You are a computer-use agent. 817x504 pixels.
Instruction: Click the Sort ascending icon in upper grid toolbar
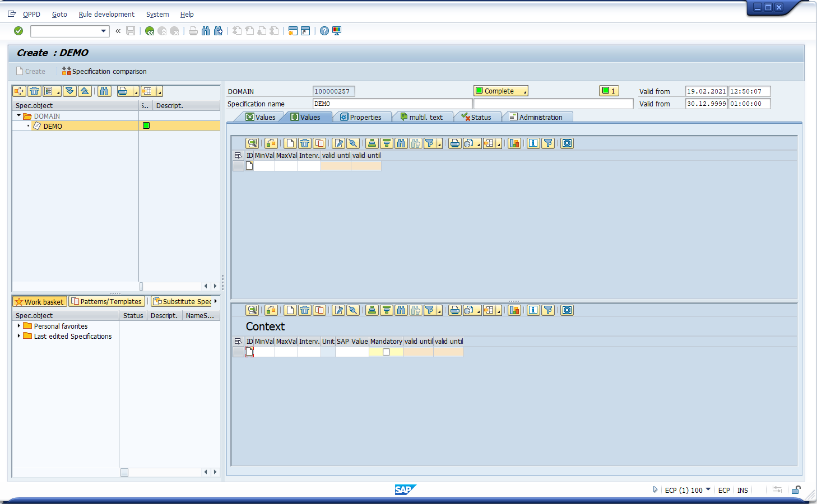372,143
